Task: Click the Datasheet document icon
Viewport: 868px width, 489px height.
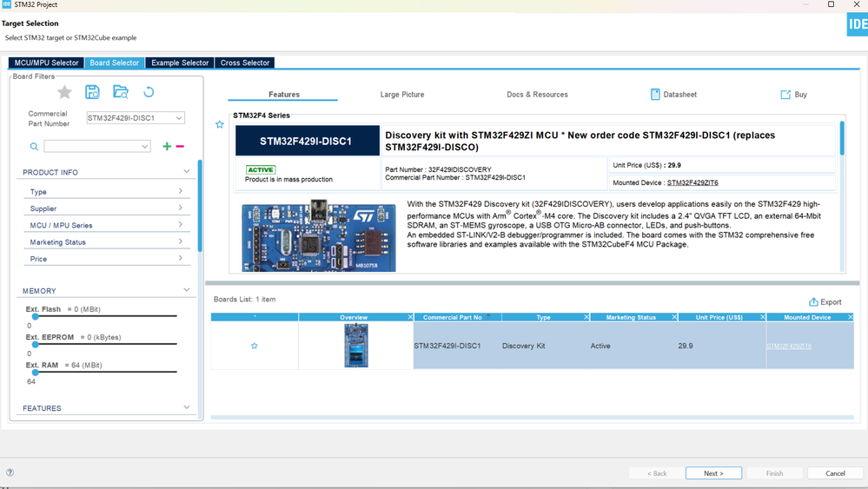Action: (x=655, y=94)
